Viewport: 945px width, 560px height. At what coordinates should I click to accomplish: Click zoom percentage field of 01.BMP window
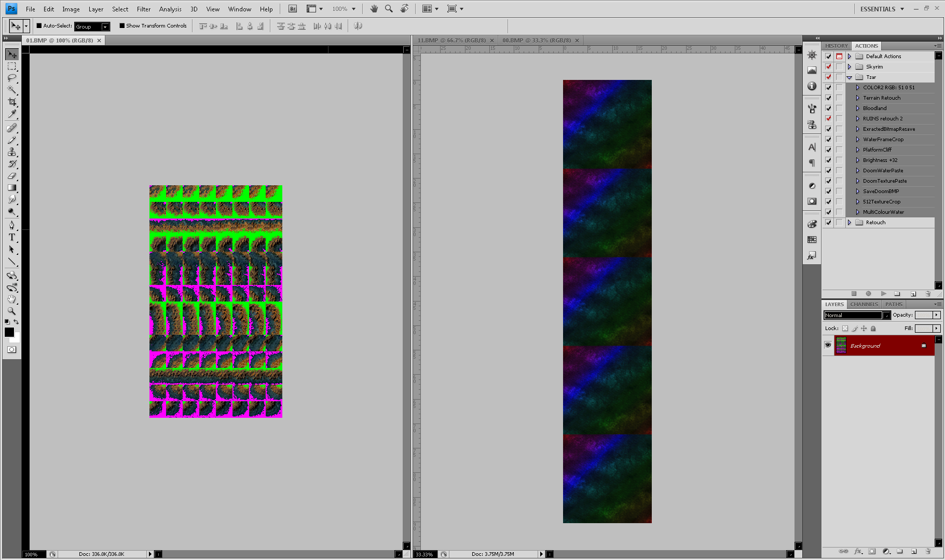coord(34,554)
